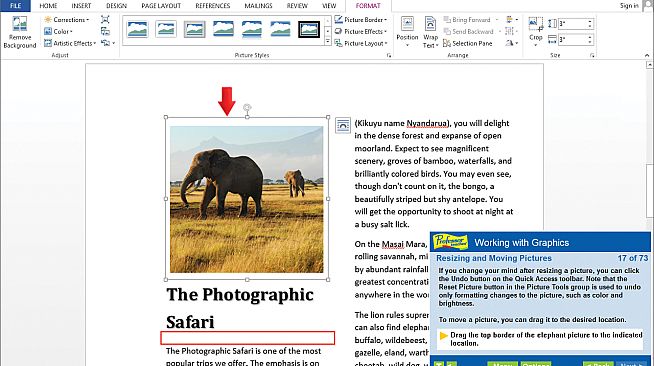The width and height of the screenshot is (654, 366).
Task: Open the Corrections dropdown
Action: (67, 20)
